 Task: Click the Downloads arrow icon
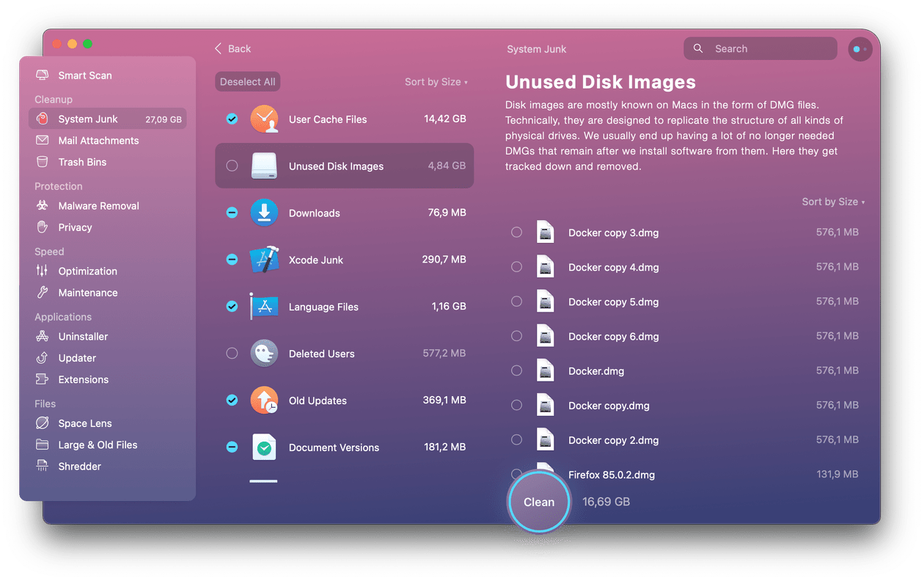coord(265,213)
